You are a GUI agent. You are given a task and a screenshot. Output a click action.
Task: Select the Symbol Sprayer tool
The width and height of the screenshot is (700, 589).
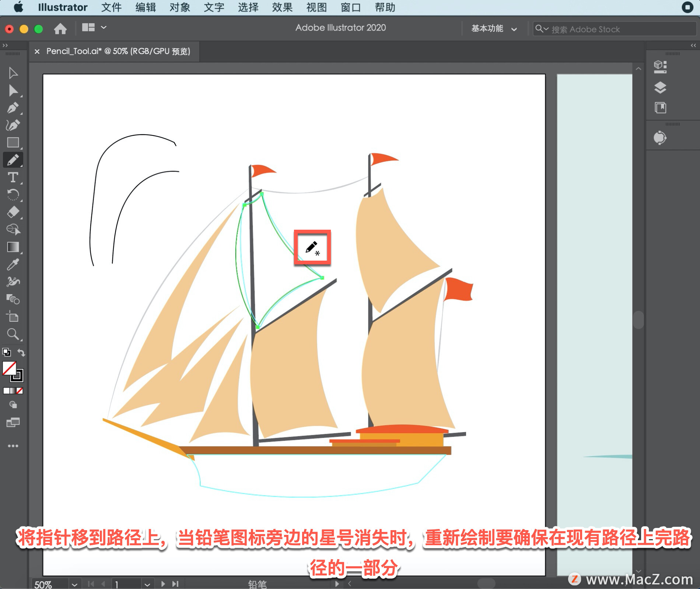13,282
